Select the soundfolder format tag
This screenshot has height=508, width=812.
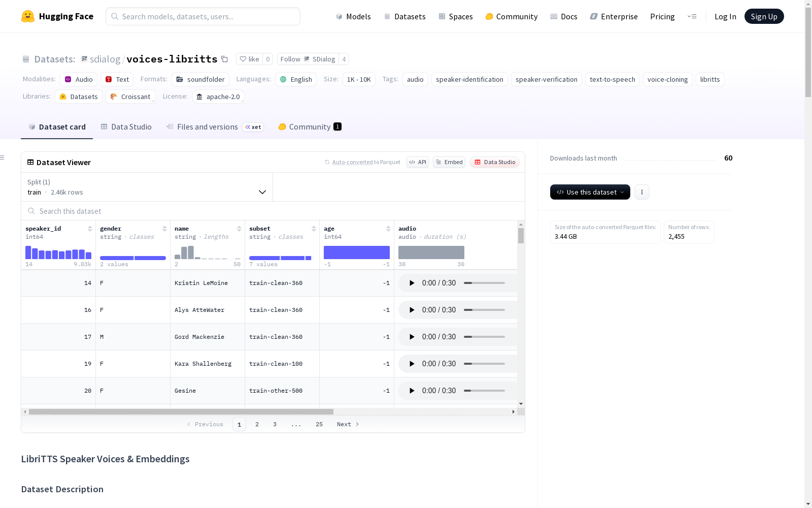(x=200, y=79)
